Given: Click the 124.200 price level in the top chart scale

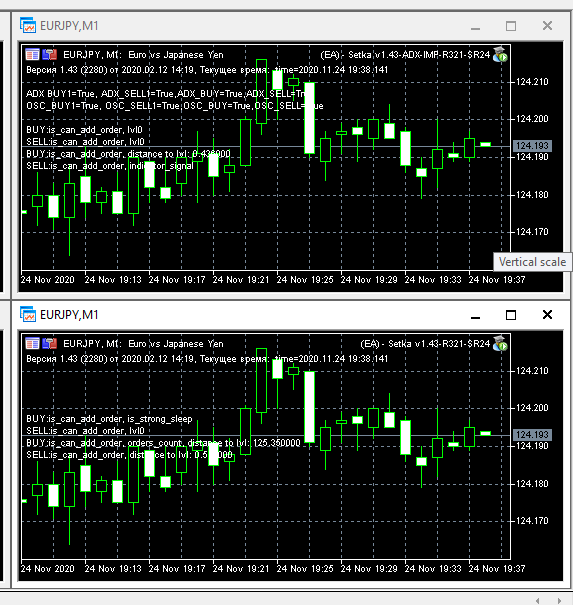Looking at the screenshot, I should (x=532, y=119).
